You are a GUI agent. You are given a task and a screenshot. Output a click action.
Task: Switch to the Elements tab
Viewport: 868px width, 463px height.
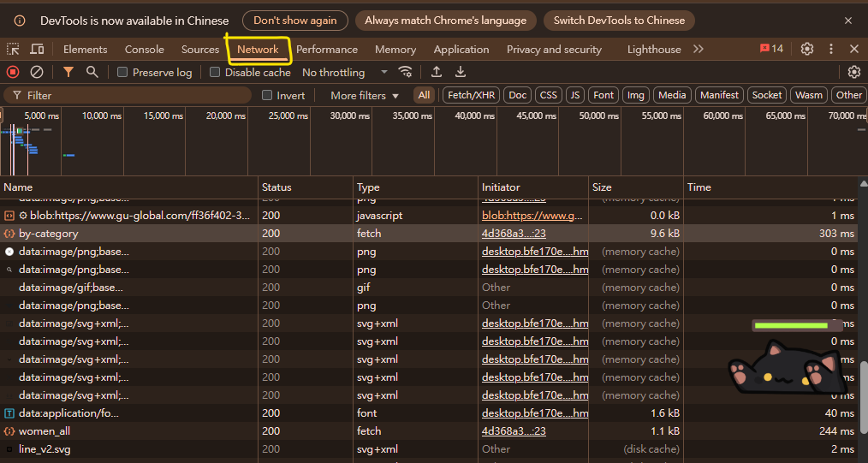86,50
